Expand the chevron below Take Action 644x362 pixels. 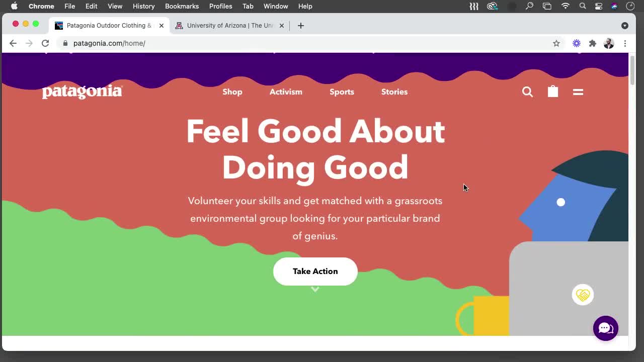pos(315,289)
